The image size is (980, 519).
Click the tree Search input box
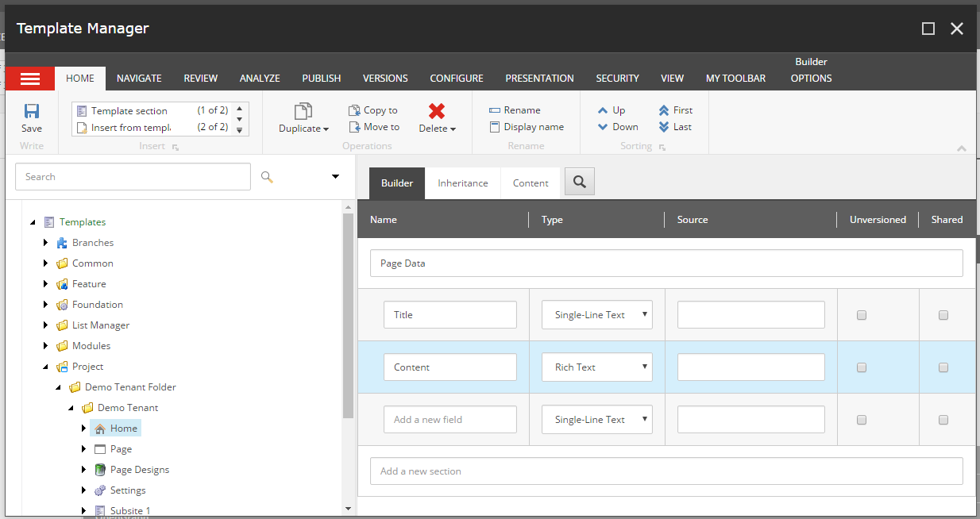pos(133,177)
